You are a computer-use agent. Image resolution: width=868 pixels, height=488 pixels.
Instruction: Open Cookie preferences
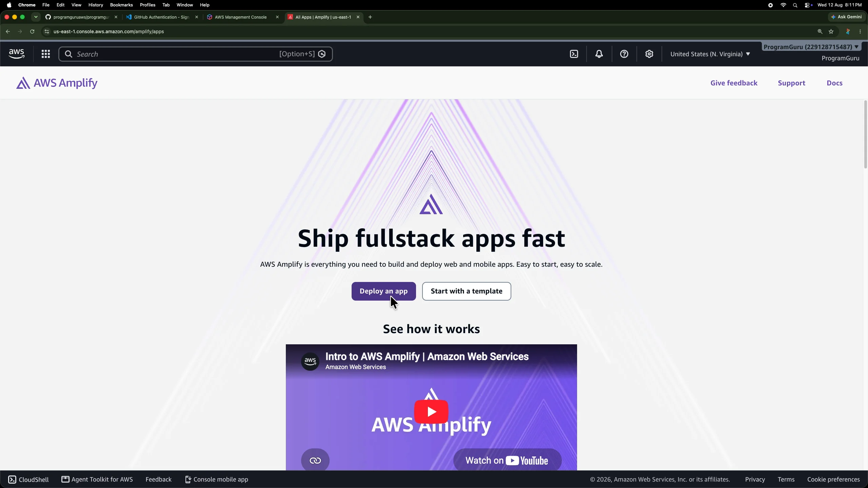coord(833,480)
